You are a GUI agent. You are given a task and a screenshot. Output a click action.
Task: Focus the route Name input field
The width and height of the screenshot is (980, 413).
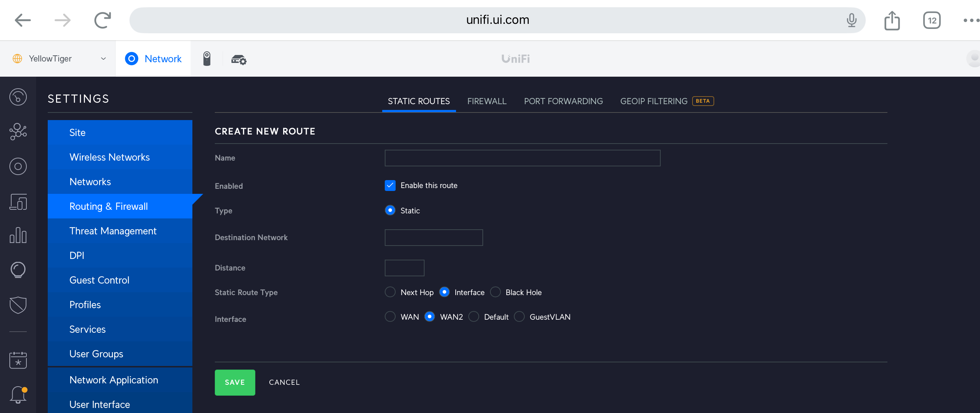click(x=522, y=158)
